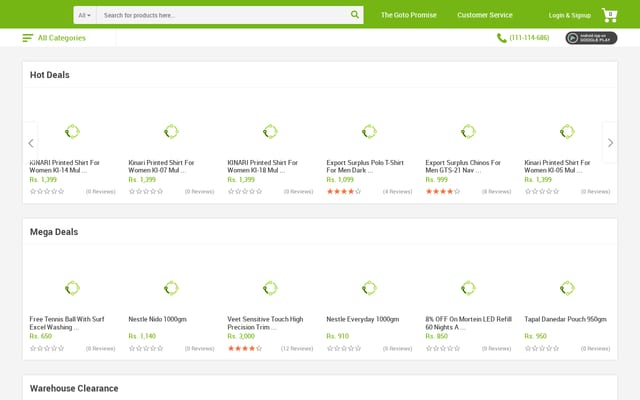Click the Mega Deals heading

[54, 232]
